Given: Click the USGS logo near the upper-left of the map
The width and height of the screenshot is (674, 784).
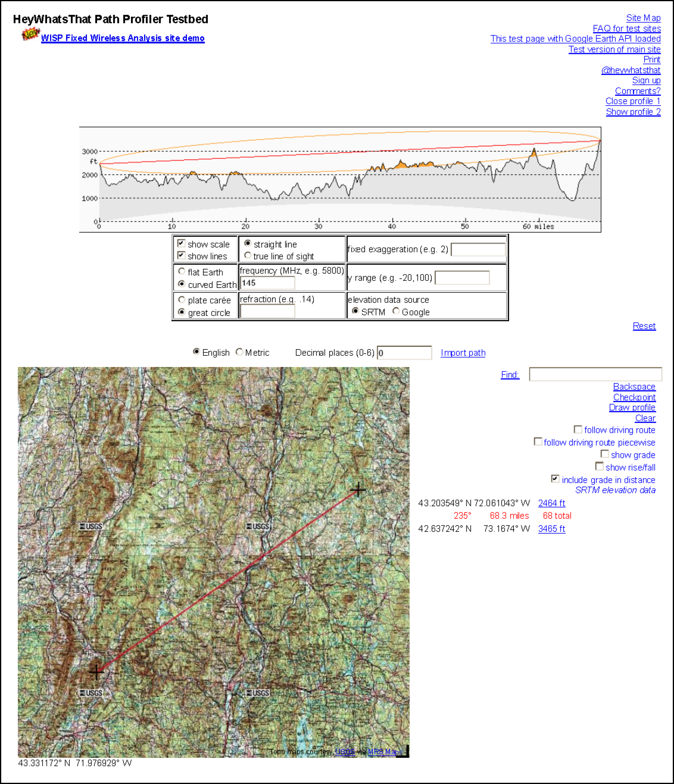Looking at the screenshot, I should tap(91, 526).
